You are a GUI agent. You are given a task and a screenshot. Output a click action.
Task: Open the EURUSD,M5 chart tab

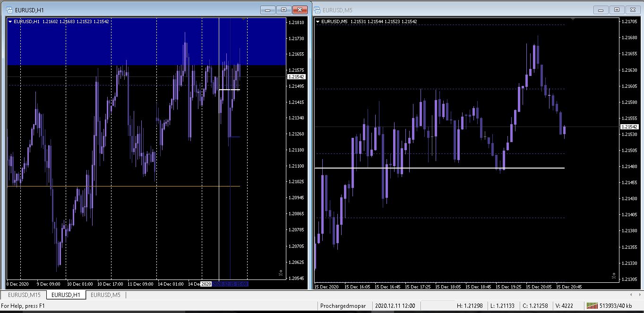pyautogui.click(x=105, y=295)
